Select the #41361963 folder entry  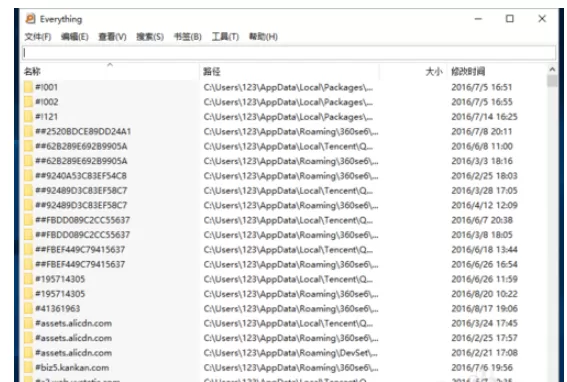pyautogui.click(x=57, y=309)
